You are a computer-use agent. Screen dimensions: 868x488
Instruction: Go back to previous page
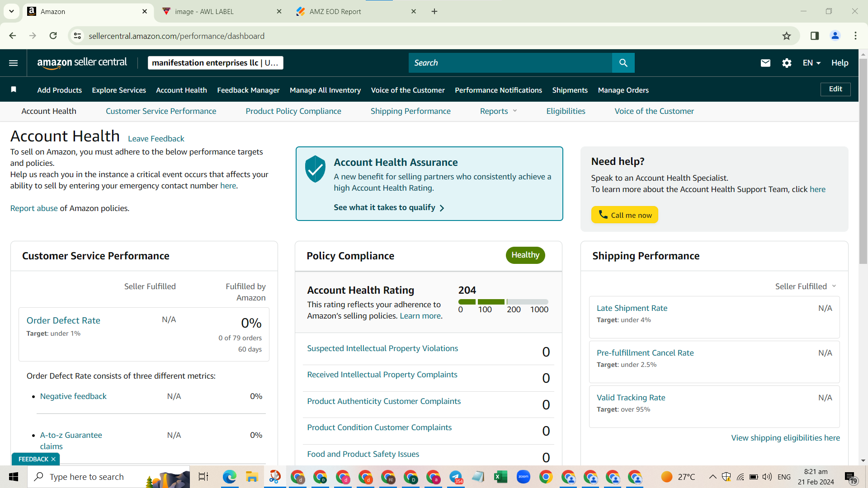(x=13, y=36)
